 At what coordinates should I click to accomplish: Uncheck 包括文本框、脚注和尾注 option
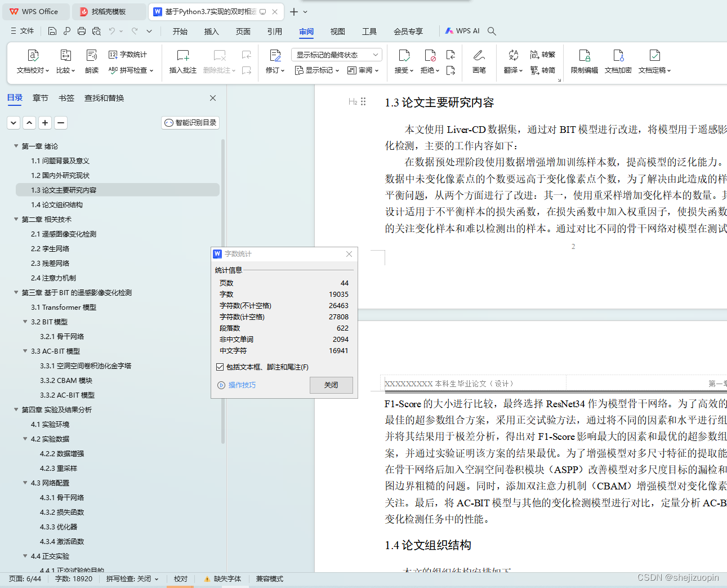[219, 367]
